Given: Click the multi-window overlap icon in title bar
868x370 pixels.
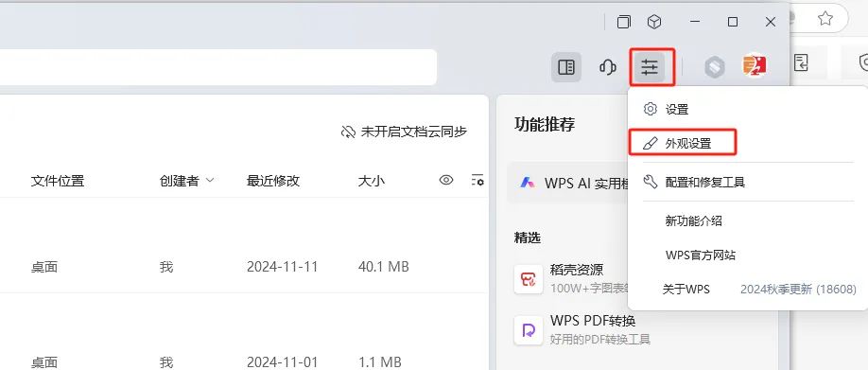Looking at the screenshot, I should [x=624, y=22].
